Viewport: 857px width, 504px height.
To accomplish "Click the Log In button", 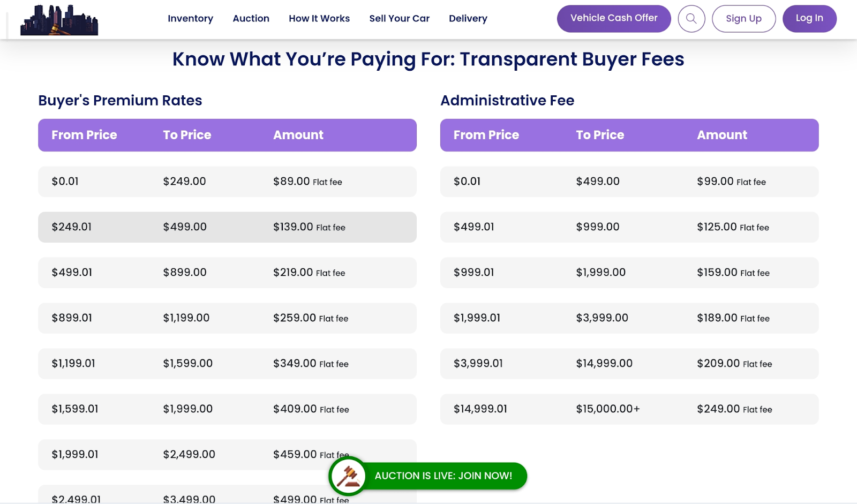I will point(809,19).
